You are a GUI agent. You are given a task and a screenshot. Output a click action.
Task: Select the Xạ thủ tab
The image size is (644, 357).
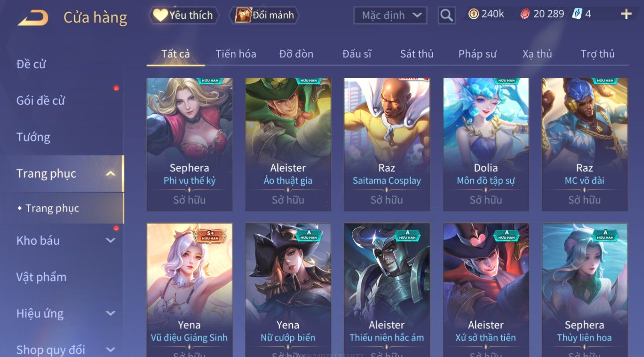pyautogui.click(x=537, y=54)
